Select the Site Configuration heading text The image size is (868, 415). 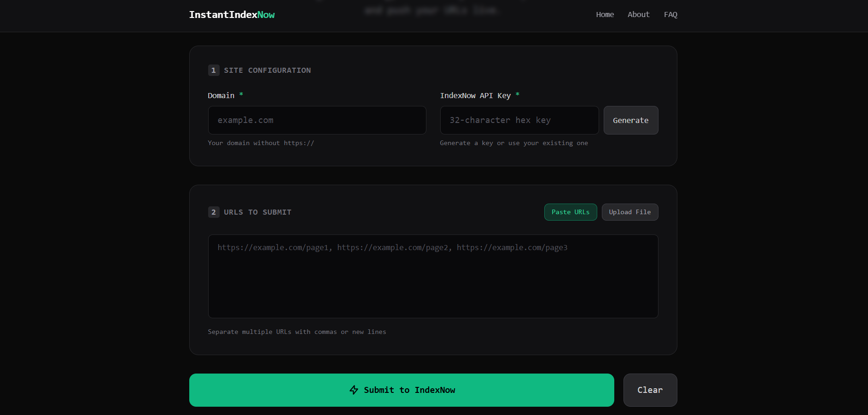(267, 70)
